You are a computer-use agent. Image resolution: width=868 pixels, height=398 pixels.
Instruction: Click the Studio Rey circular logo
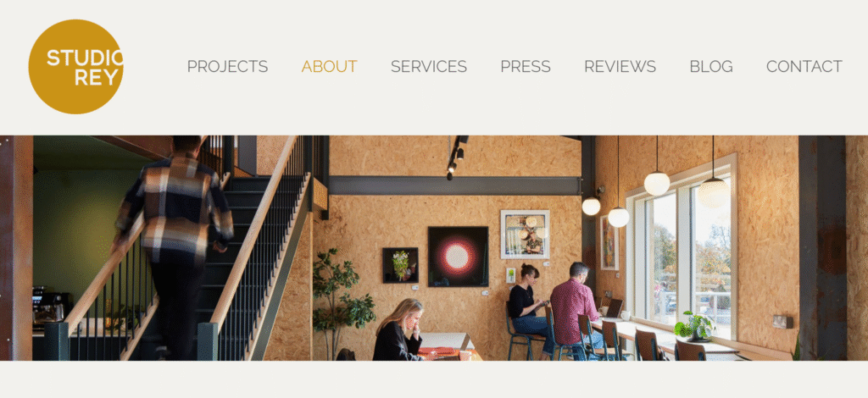click(75, 67)
